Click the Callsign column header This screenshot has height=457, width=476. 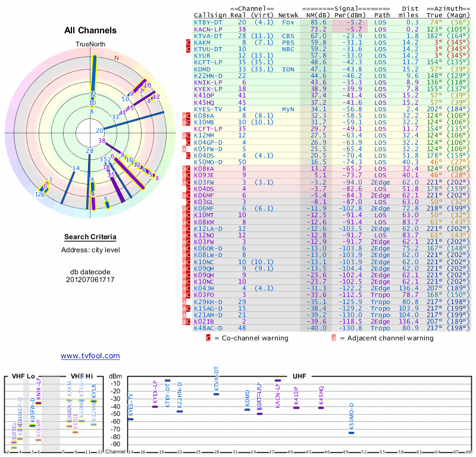click(210, 15)
